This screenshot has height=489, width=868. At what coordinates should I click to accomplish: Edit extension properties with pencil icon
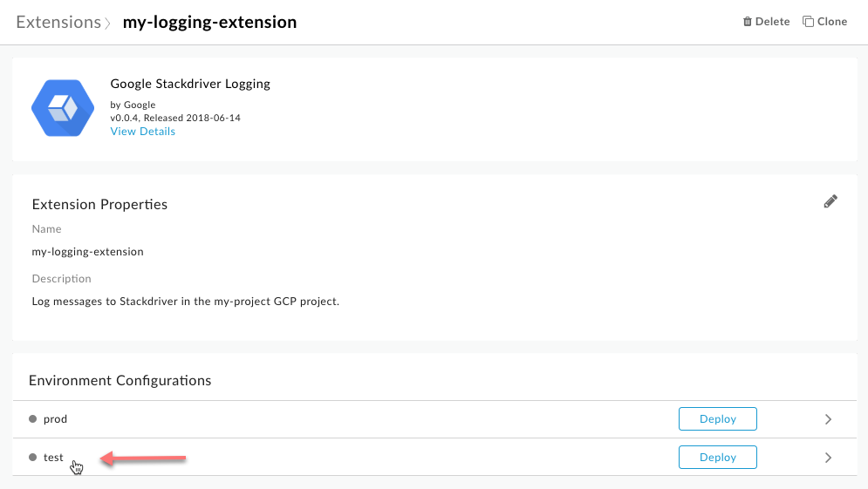(830, 201)
